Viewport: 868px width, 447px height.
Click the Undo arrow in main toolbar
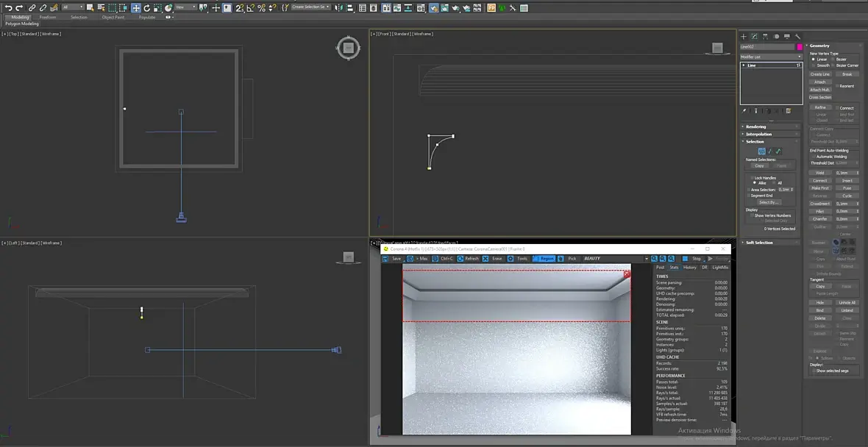tap(8, 8)
